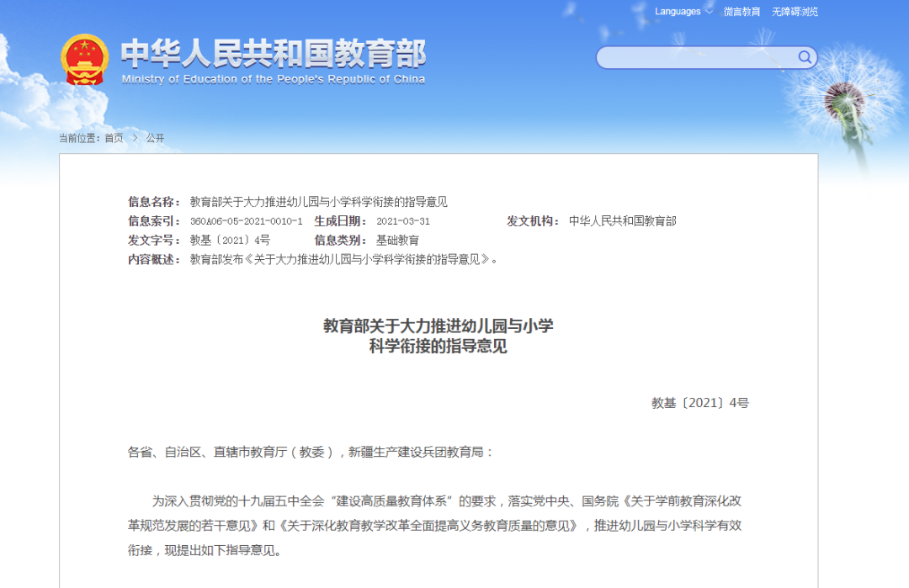This screenshot has width=909, height=588.
Task: Click right-aligned document number 教基〔2021〕4号
Action: [699, 403]
